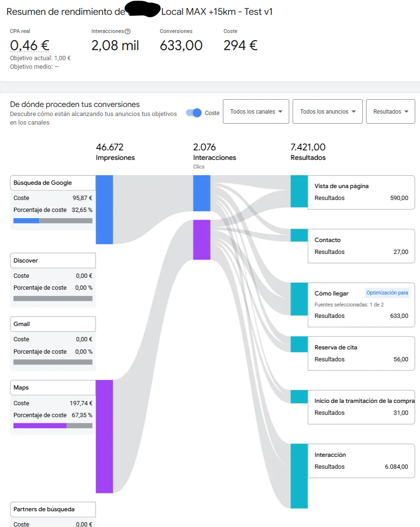Click the teal Cómo llegar results bar
The image size is (420, 527).
(299, 299)
